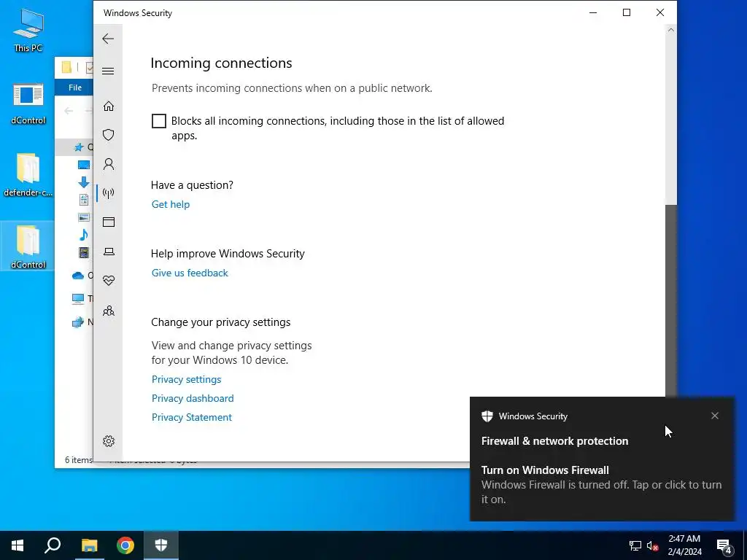Open Firewall & network protection antenna icon
The height and width of the screenshot is (560, 747).
[109, 193]
